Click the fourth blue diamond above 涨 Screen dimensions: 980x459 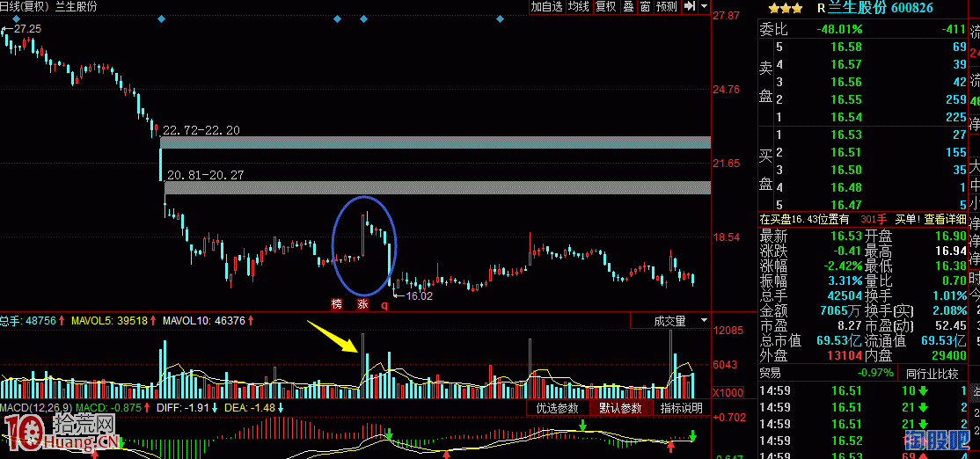point(363,19)
